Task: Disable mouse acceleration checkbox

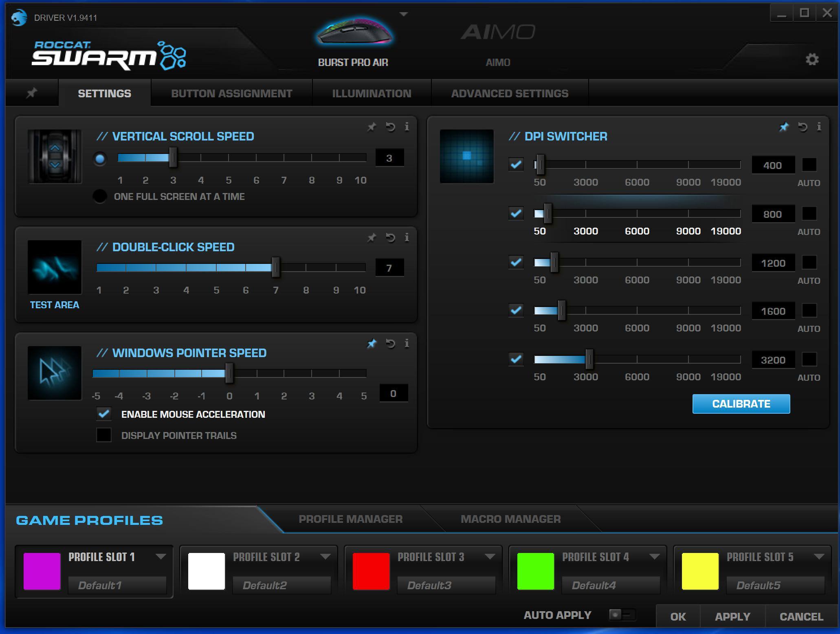Action: point(104,414)
